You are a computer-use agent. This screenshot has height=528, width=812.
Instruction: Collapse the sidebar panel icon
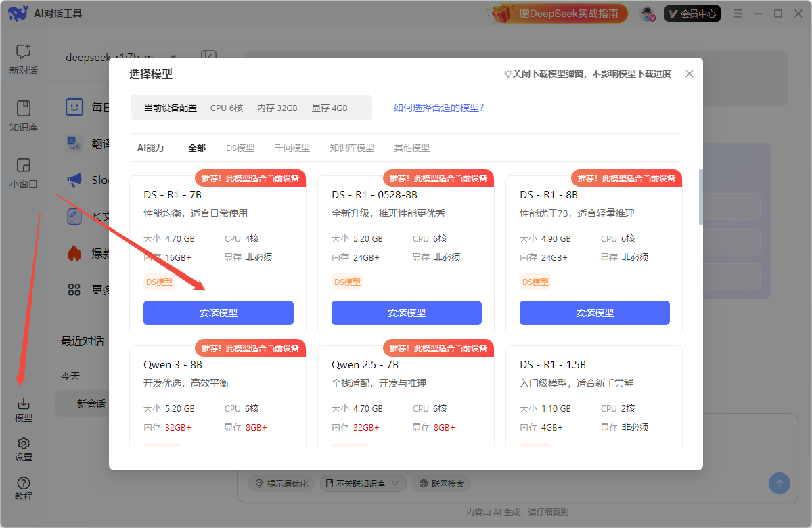click(208, 57)
